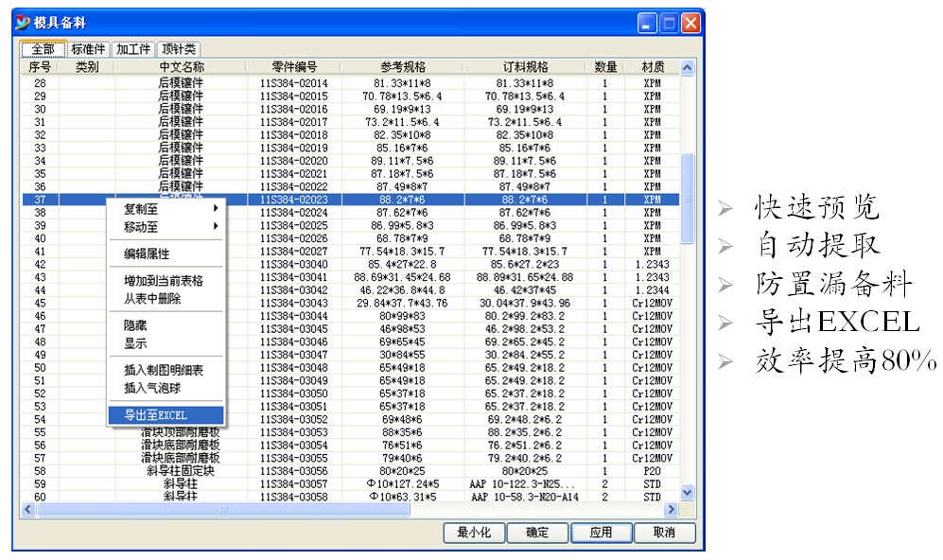Choose 导出至EXCEL from the context menu
The image size is (943, 560).
pyautogui.click(x=156, y=415)
